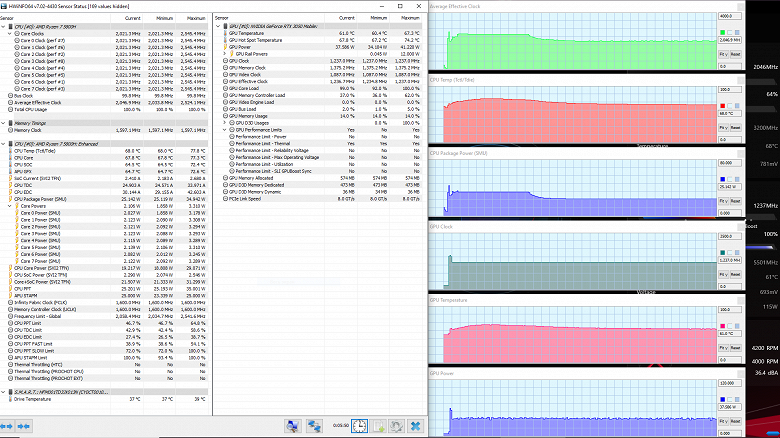Select the GPU Core Load row
This screenshot has width=780, height=438.
pyautogui.click(x=243, y=88)
